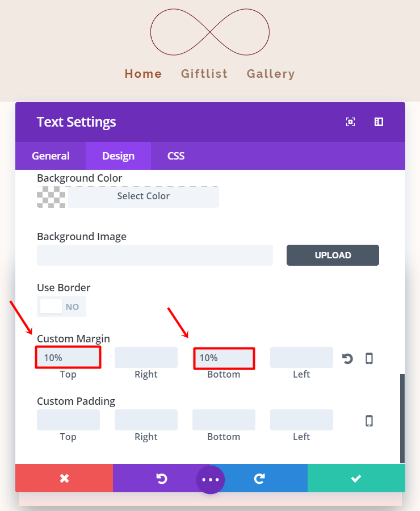
Task: Click the snap modal to sidebar icon
Action: coord(379,122)
